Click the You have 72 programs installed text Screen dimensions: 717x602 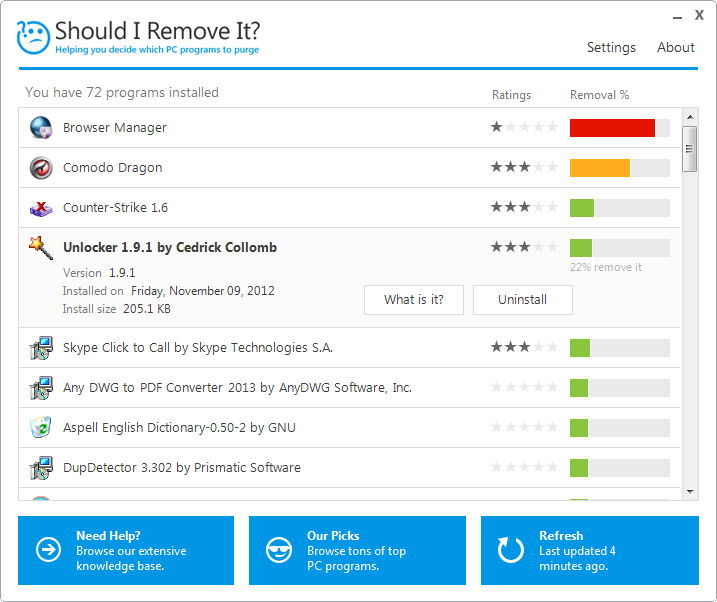coord(122,93)
